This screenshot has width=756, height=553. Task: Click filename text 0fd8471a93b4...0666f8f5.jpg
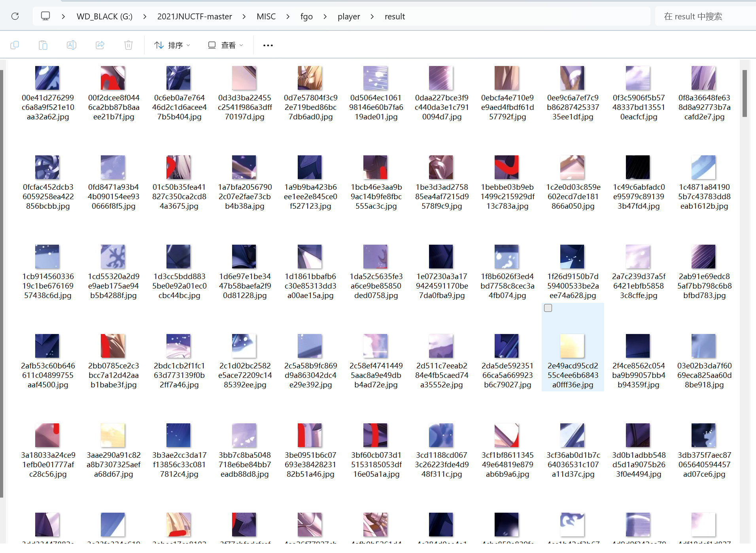click(x=113, y=196)
